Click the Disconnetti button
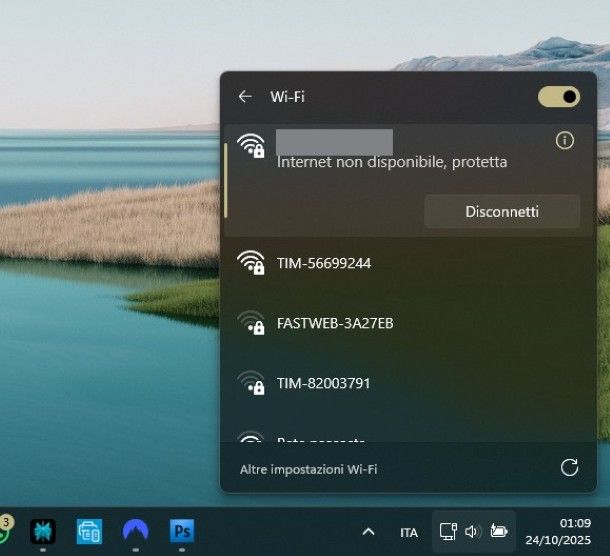This screenshot has width=610, height=556. point(502,211)
